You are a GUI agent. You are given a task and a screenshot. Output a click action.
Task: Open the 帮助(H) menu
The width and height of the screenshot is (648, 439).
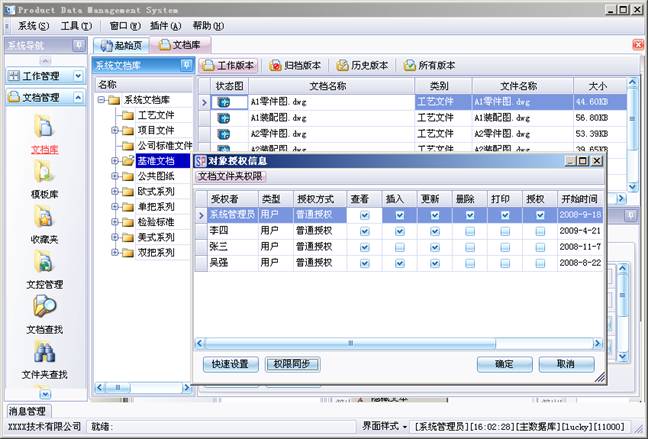(208, 26)
